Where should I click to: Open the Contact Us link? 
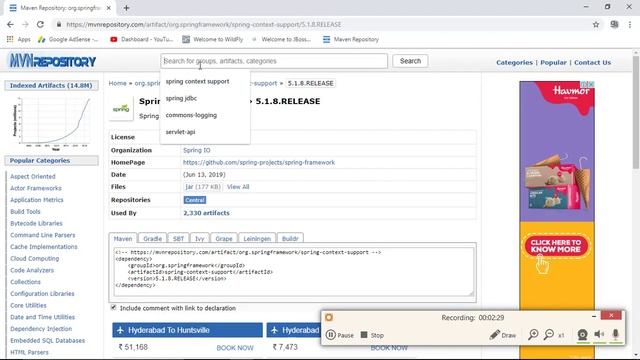(x=592, y=62)
